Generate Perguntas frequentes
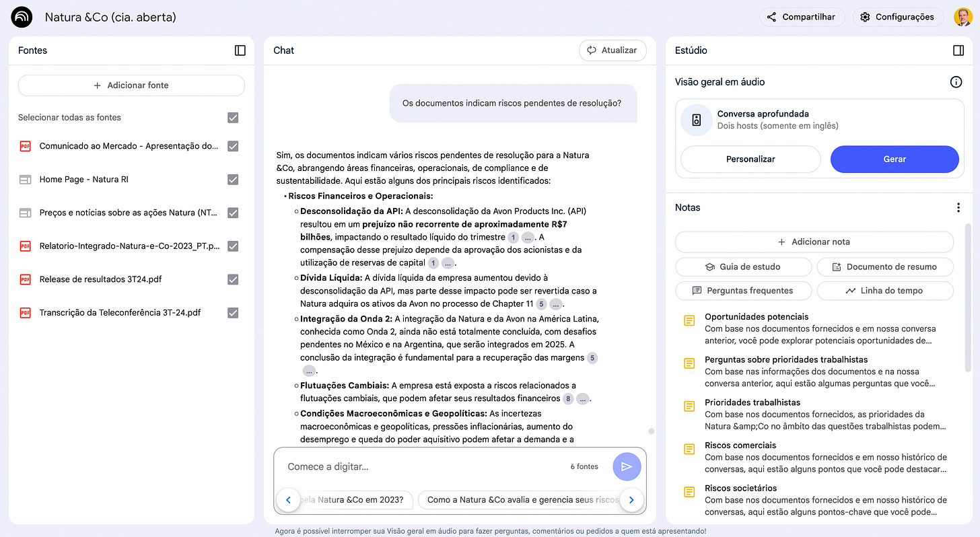The width and height of the screenshot is (980, 537). click(743, 291)
